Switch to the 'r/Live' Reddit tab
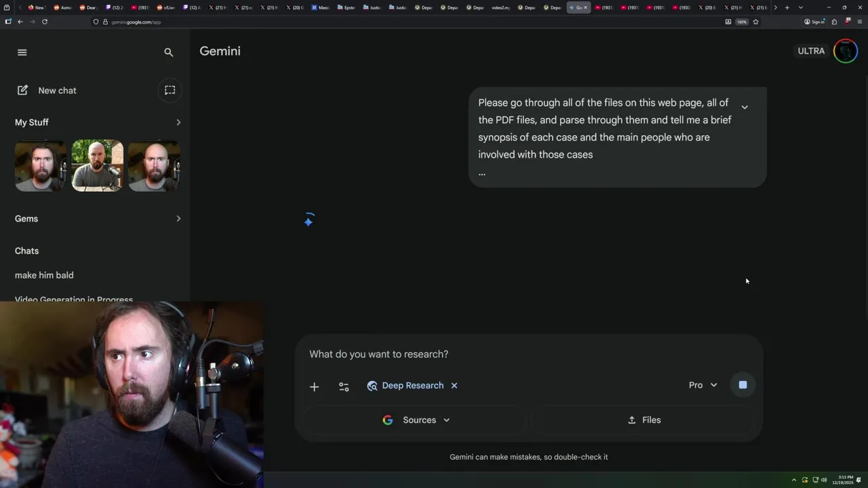This screenshot has height=488, width=868. pos(165,7)
